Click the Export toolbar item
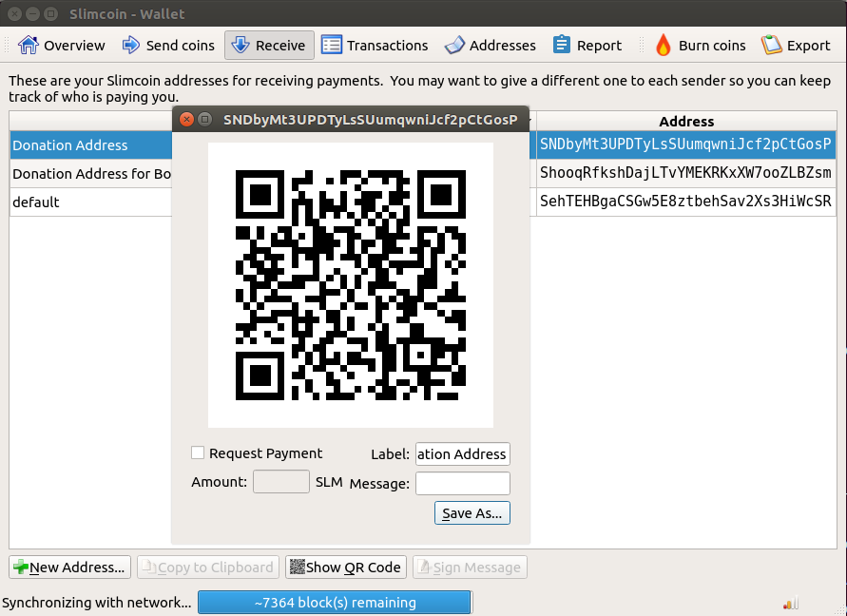 pos(797,46)
